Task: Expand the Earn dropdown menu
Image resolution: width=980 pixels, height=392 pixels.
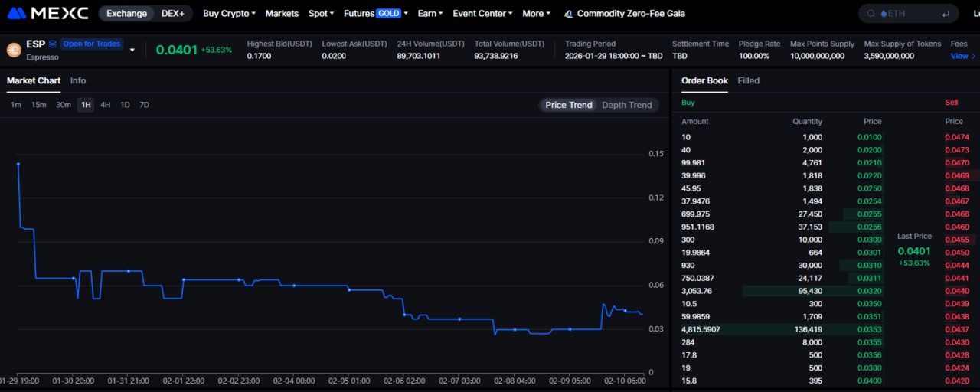Action: pyautogui.click(x=431, y=14)
